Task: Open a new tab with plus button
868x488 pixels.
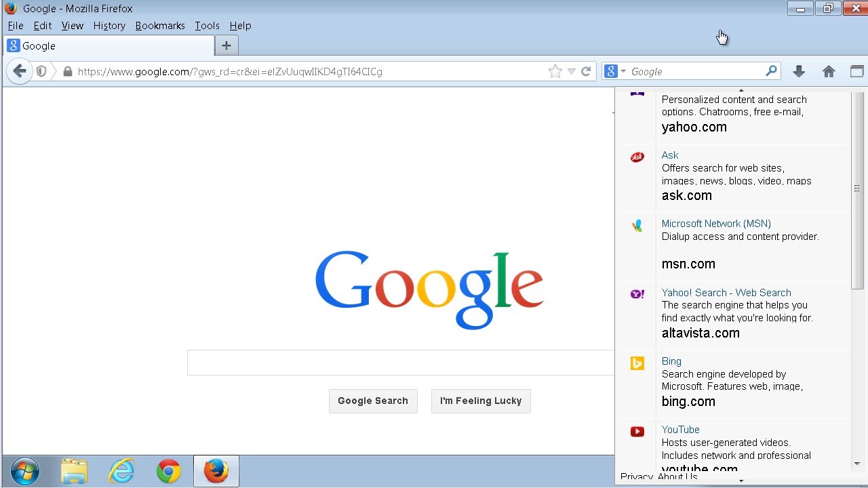Action: coord(226,45)
